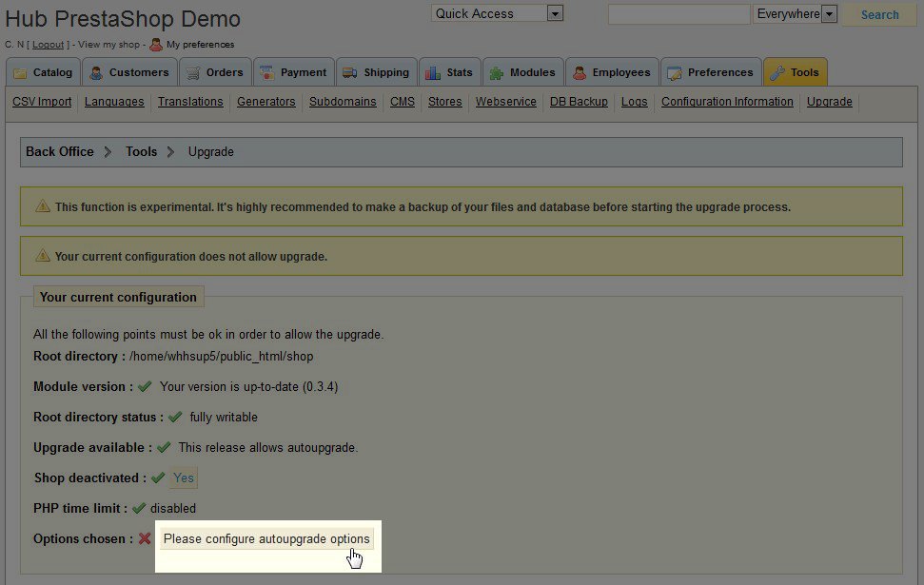Click the My preferences user icon

click(x=156, y=44)
